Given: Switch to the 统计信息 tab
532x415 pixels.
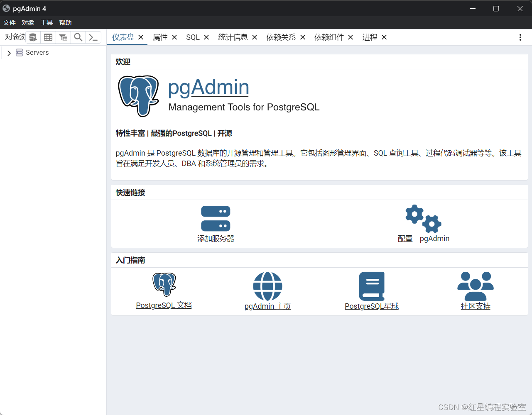Looking at the screenshot, I should (233, 37).
